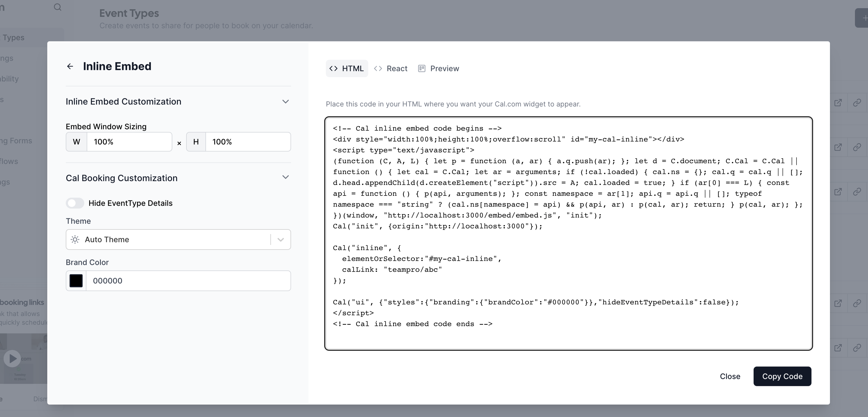This screenshot has height=417, width=868.
Task: Click the code brackets icon next to HTML
Action: point(334,68)
